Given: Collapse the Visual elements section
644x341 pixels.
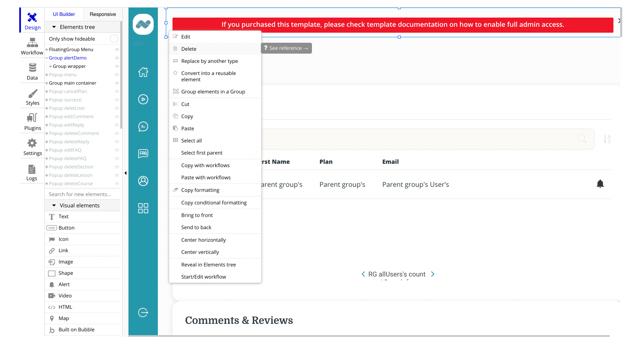Looking at the screenshot, I should (54, 205).
